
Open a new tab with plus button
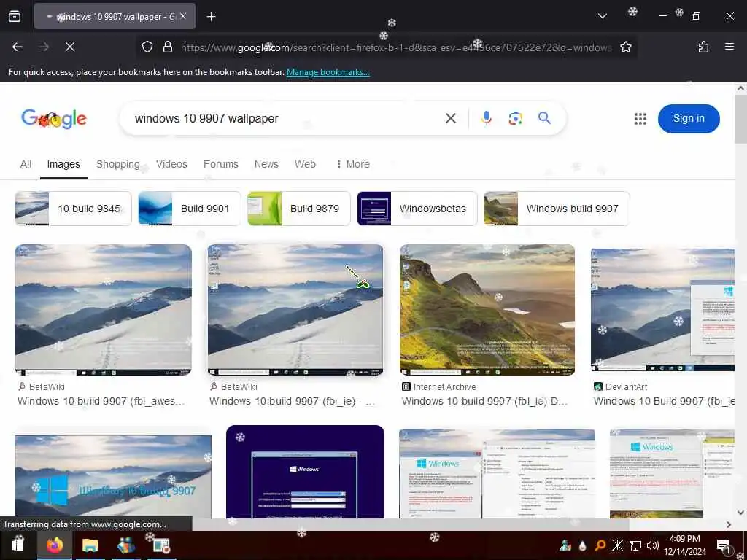click(x=211, y=17)
